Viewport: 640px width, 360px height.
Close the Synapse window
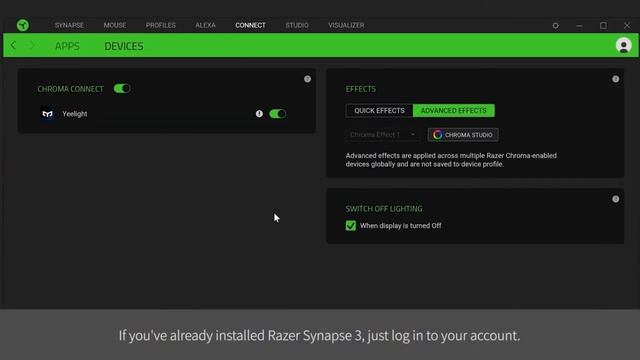[627, 25]
